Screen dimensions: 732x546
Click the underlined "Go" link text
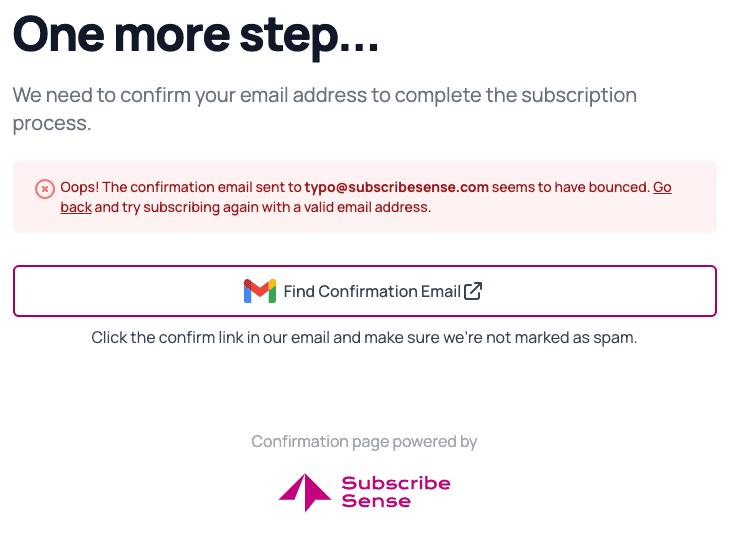(x=662, y=187)
